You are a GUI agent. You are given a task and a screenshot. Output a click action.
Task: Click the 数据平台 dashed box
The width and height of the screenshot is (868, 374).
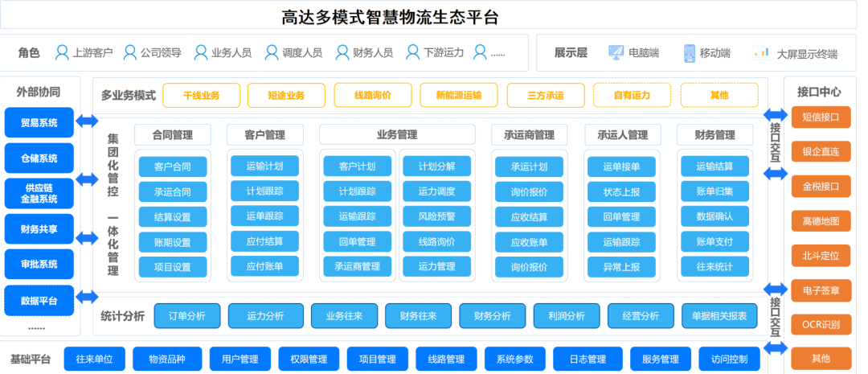(x=39, y=301)
